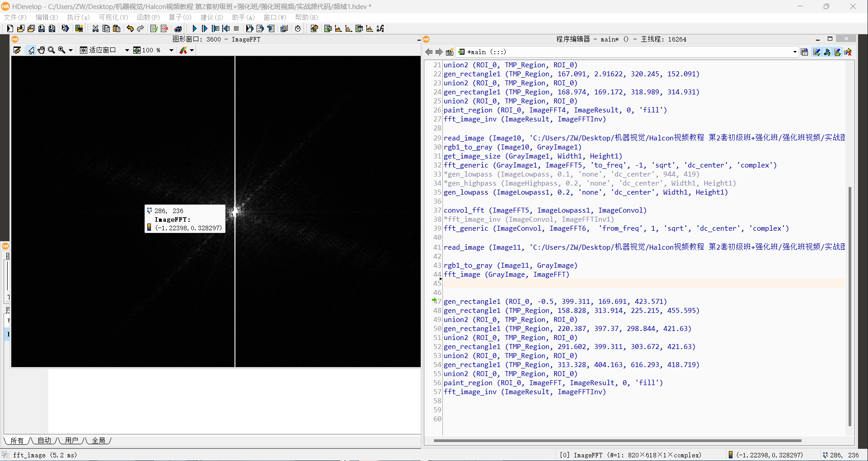Select the hand pan tool

coord(41,50)
